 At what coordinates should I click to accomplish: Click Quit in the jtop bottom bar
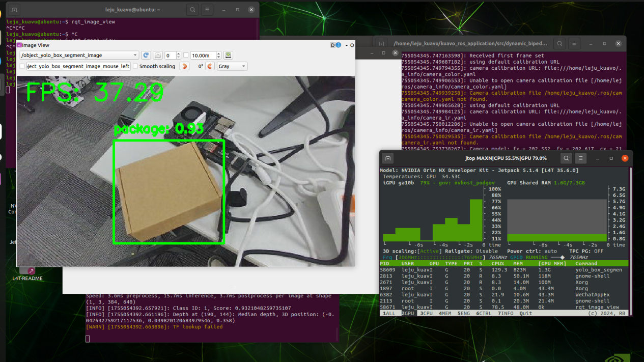[525, 313]
